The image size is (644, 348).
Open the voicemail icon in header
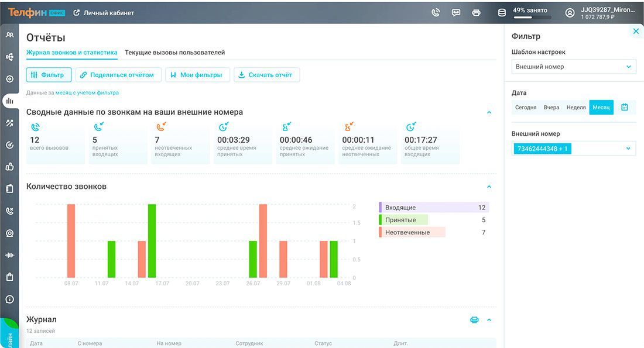(455, 12)
